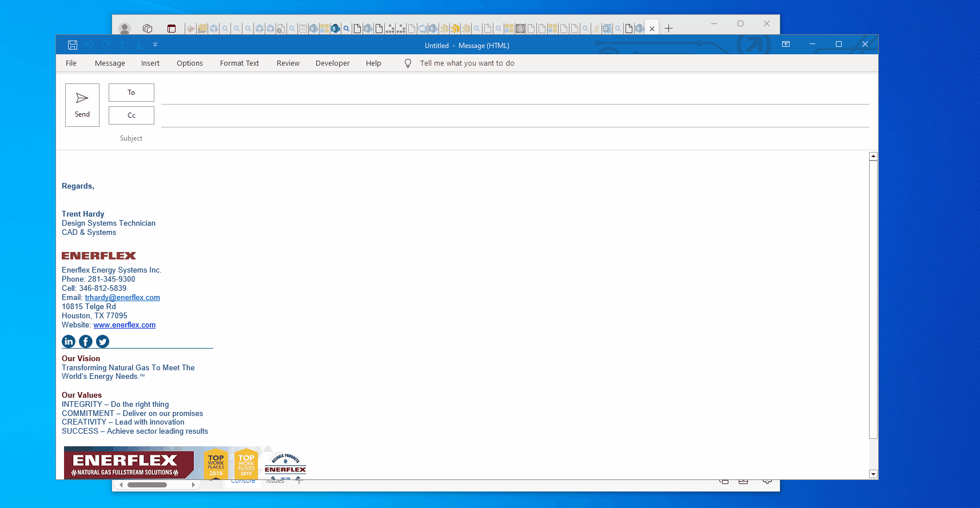The image size is (980, 508).
Task: Click 'SUCCESS – Achieve sector leading results' line
Action: pos(135,431)
